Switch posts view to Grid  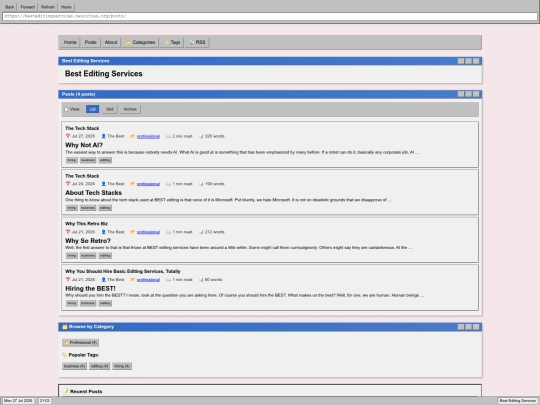110,109
